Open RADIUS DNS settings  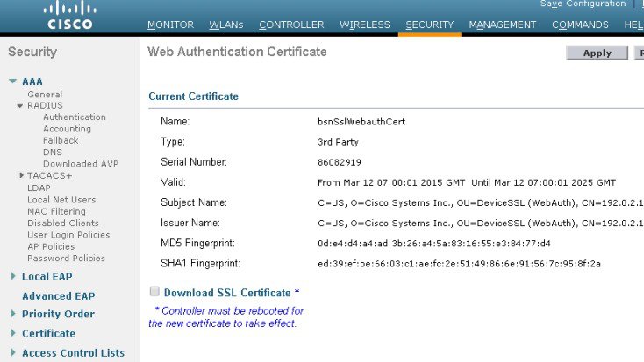[x=53, y=152]
